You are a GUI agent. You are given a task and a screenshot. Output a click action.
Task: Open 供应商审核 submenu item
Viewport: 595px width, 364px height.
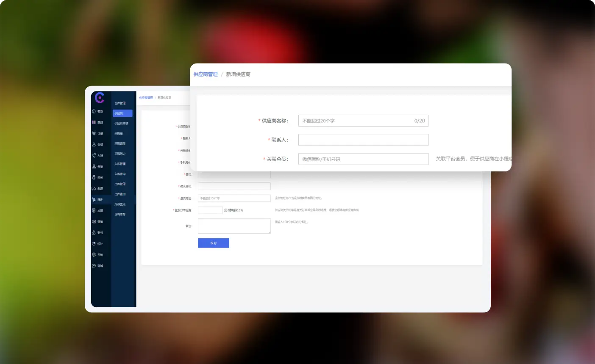[121, 124]
